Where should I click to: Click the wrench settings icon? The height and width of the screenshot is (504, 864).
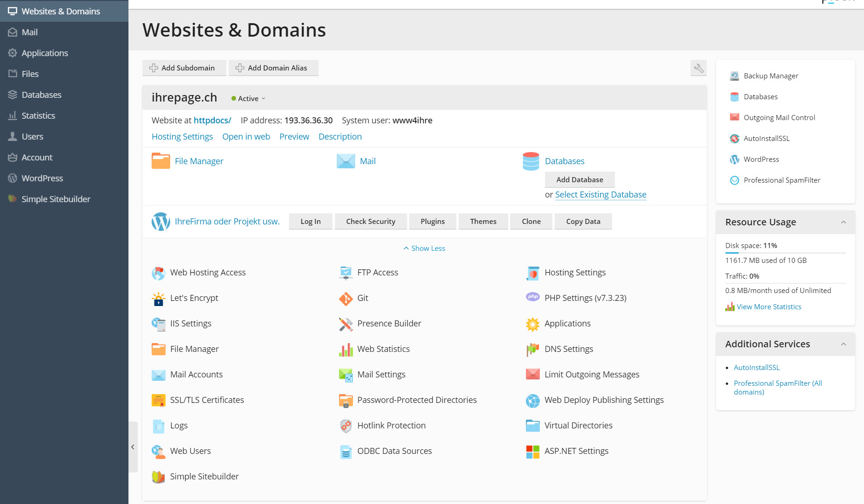(698, 68)
